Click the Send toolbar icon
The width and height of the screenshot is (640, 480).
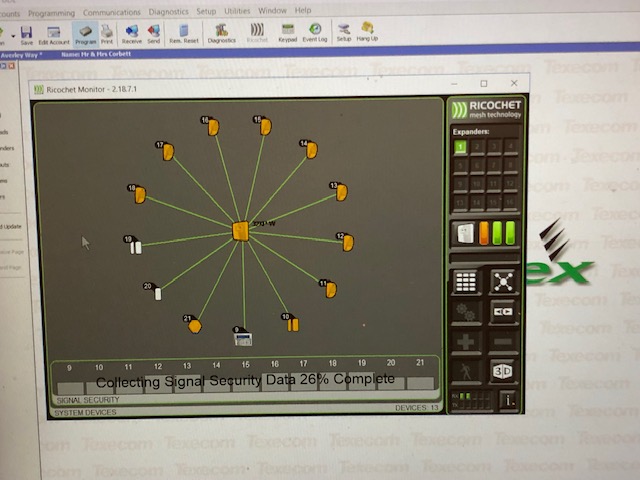click(153, 34)
